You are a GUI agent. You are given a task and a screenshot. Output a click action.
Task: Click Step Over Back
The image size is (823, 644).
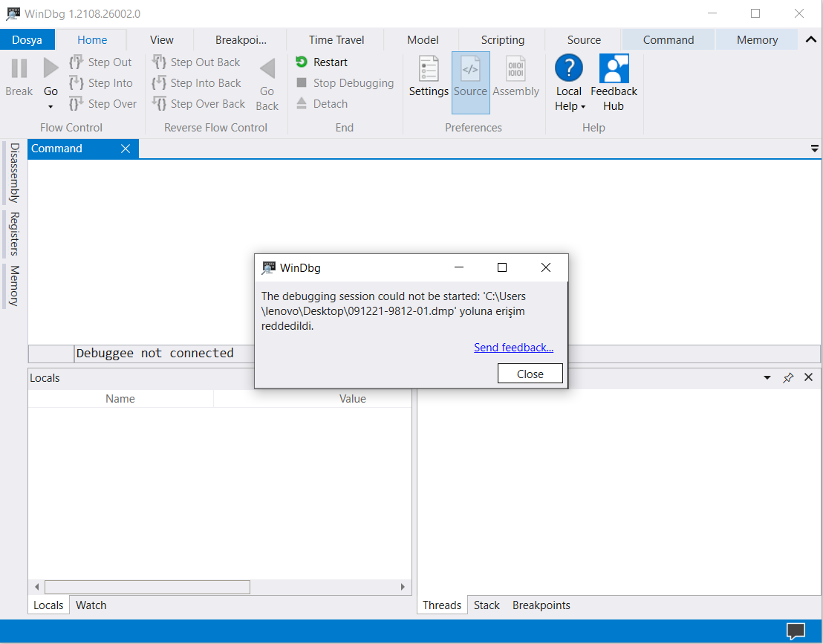199,104
